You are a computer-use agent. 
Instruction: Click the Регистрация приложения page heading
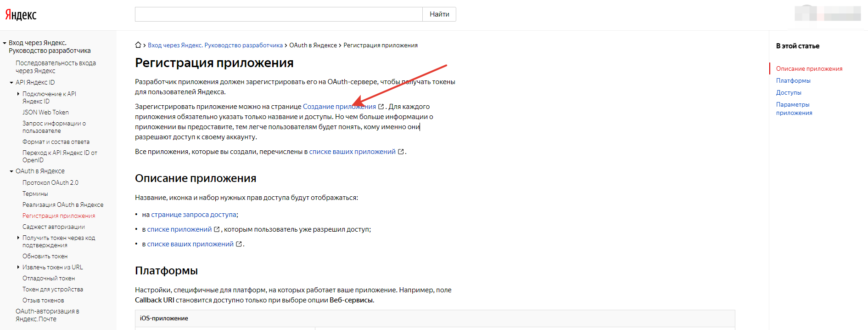214,63
